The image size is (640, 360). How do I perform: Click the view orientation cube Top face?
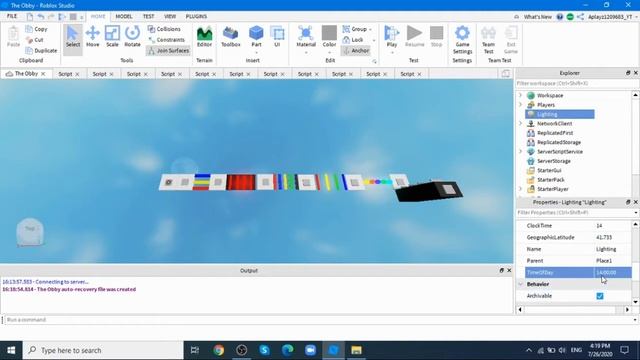click(30, 229)
